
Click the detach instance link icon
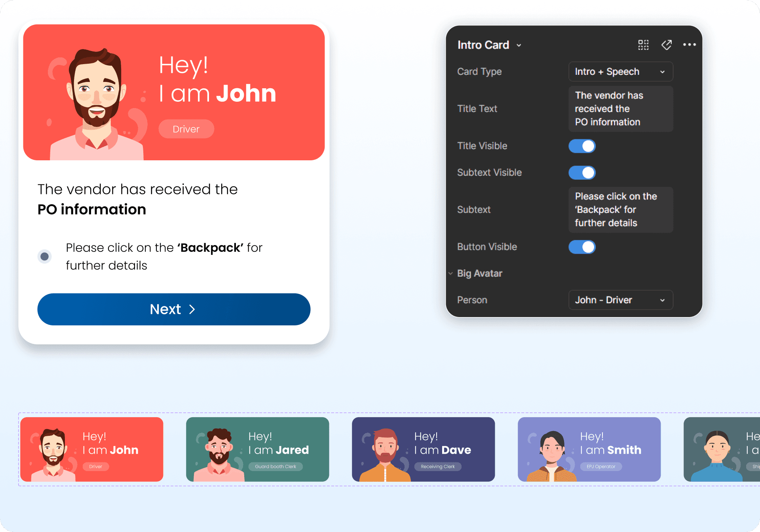[667, 45]
